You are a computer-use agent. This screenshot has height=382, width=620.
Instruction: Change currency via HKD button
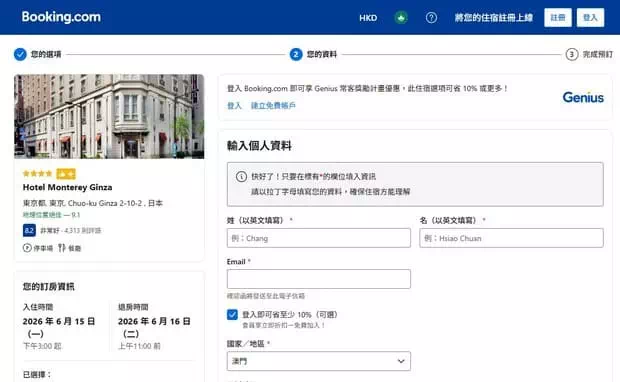368,18
